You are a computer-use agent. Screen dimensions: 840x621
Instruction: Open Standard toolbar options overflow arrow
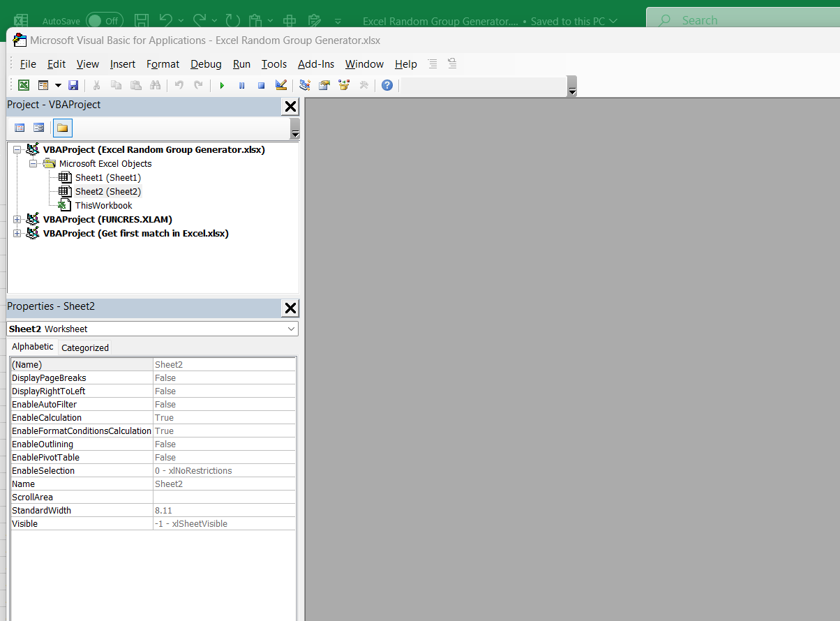pyautogui.click(x=572, y=87)
